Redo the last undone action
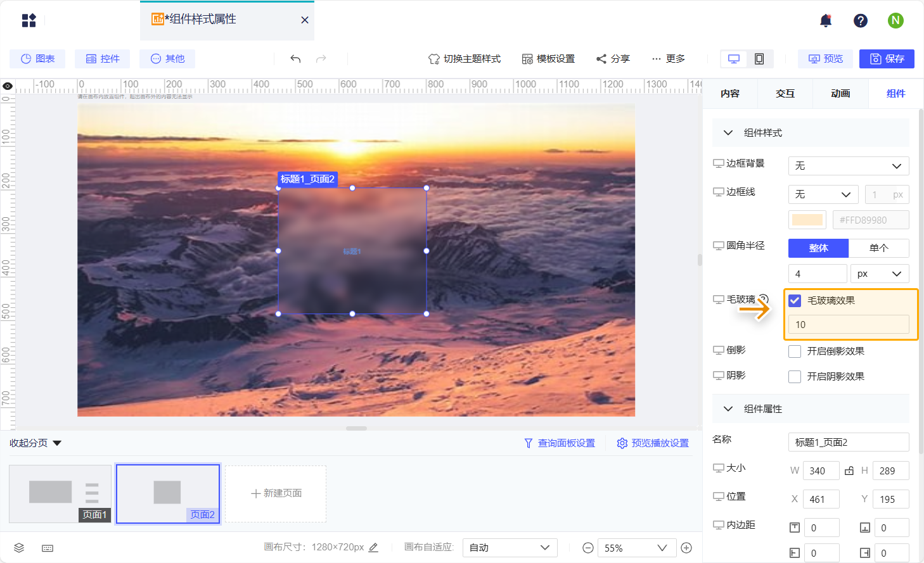924x563 pixels. click(321, 59)
